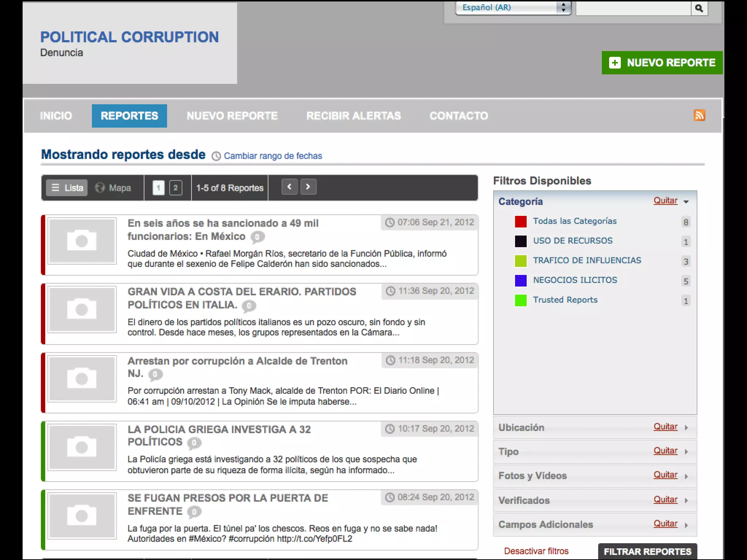Open the Español (AR) language dropdown
Image resolution: width=747 pixels, height=560 pixels.
click(x=512, y=8)
